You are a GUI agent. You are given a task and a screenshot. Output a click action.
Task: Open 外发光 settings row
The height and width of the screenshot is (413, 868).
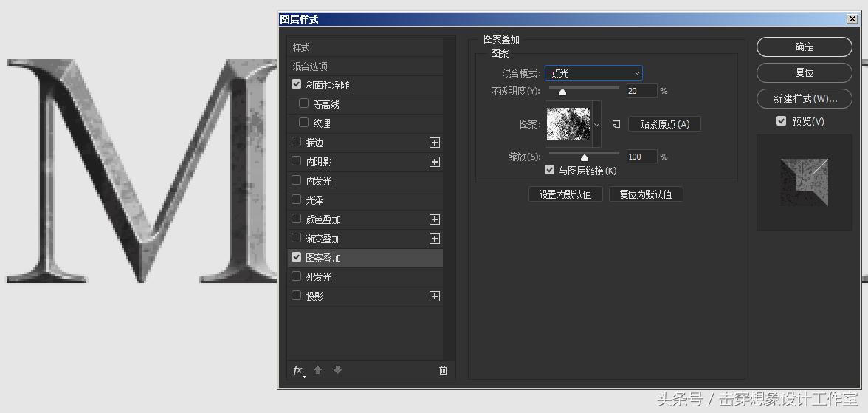(x=365, y=277)
